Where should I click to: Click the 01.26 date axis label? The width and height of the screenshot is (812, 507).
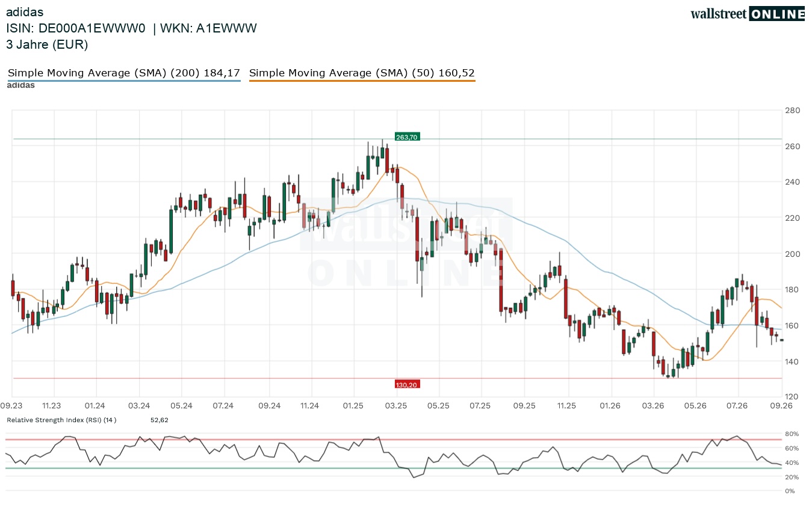[610, 406]
